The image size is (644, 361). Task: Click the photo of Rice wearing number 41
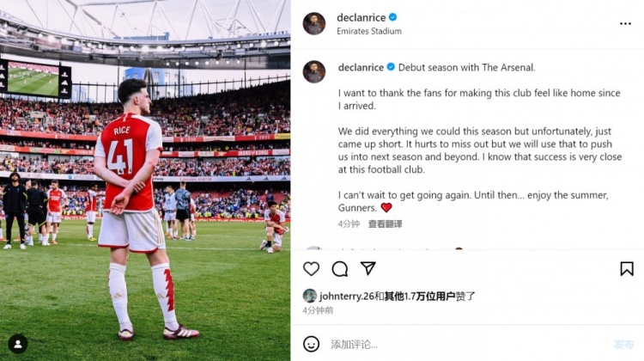pos(144,180)
